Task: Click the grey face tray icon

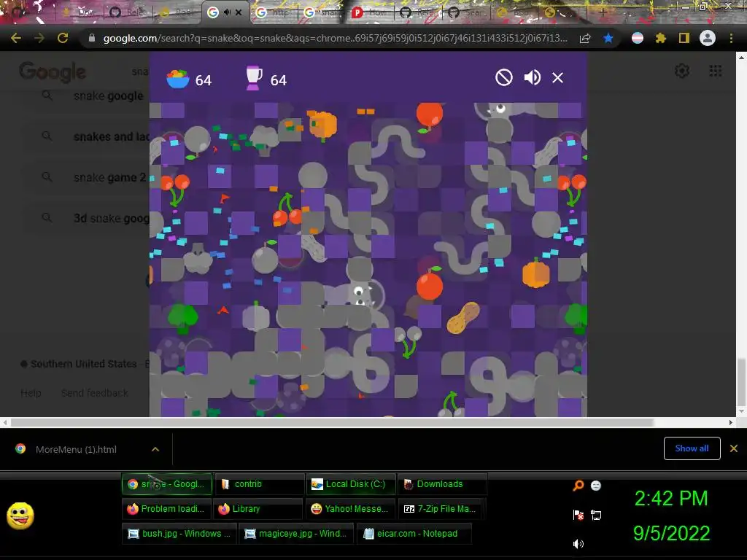Action: [x=595, y=485]
